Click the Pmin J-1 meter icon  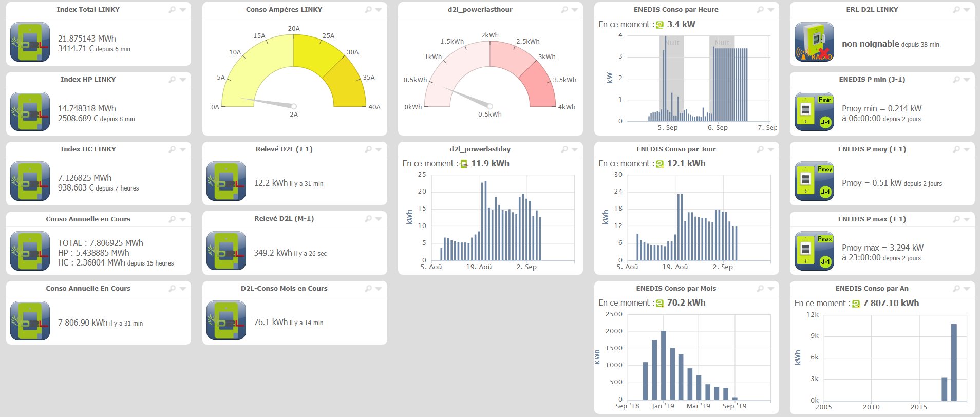814,111
